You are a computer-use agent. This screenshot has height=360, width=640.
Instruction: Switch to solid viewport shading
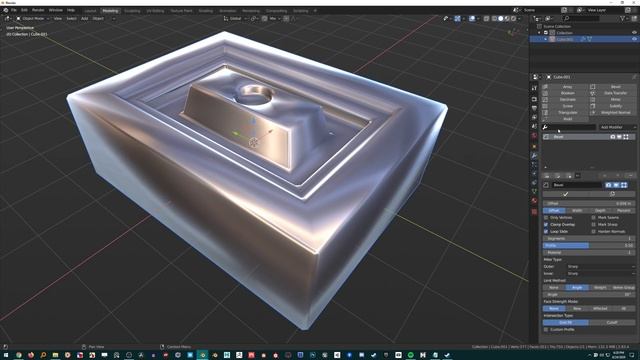(500, 18)
